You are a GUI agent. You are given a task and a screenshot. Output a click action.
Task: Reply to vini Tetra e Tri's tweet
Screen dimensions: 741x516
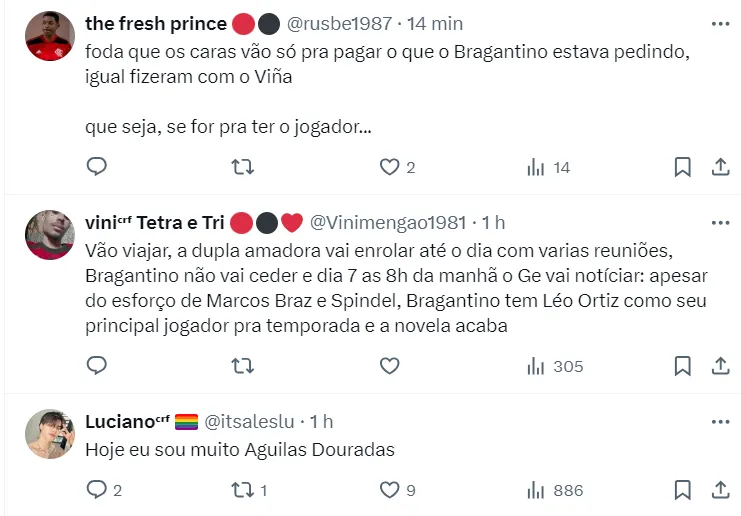click(x=97, y=366)
